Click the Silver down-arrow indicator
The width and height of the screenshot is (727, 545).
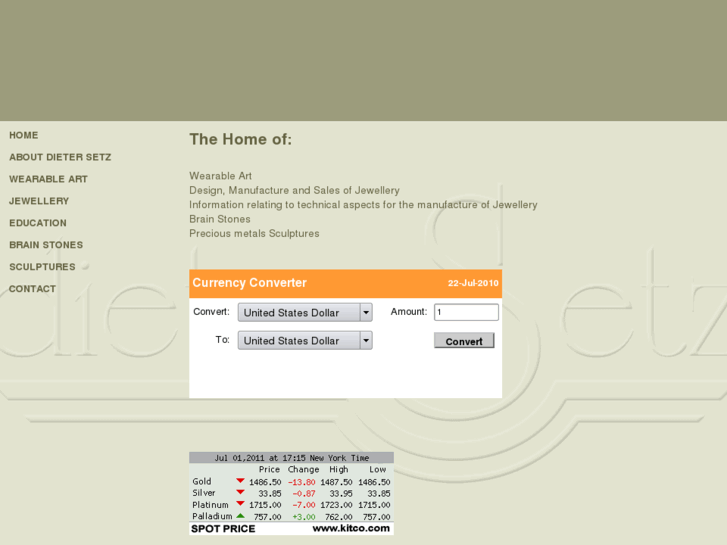(240, 492)
